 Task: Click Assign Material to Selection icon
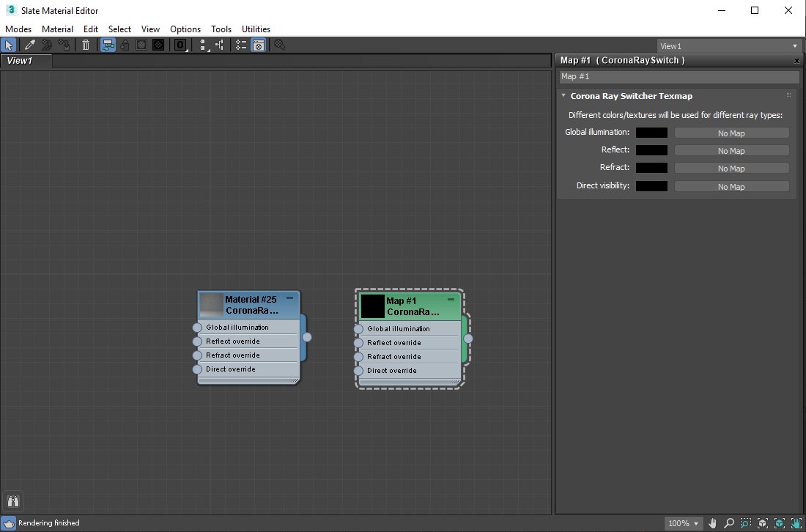[64, 45]
